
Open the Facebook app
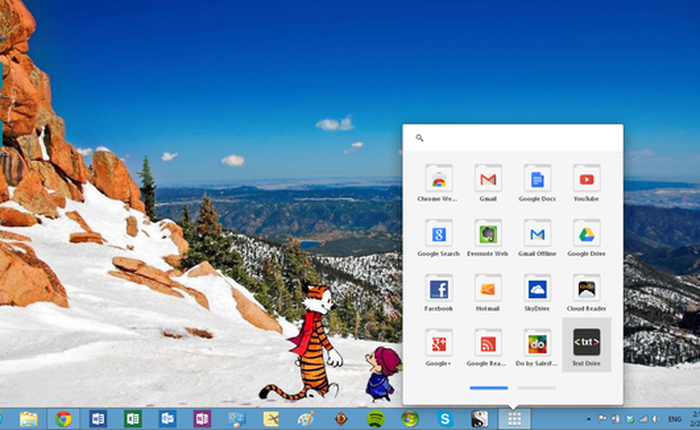[438, 293]
